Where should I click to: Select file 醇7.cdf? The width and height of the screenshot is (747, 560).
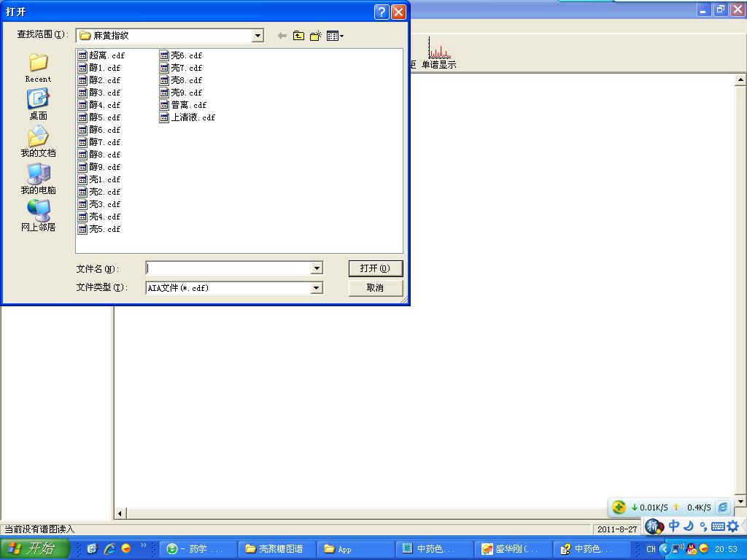(x=99, y=142)
